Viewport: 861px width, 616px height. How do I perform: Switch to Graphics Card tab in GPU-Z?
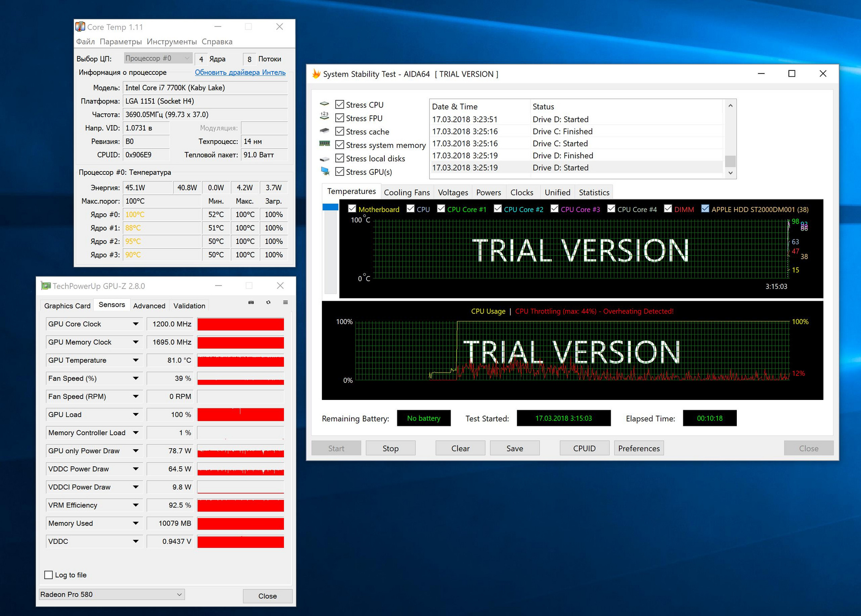point(67,306)
